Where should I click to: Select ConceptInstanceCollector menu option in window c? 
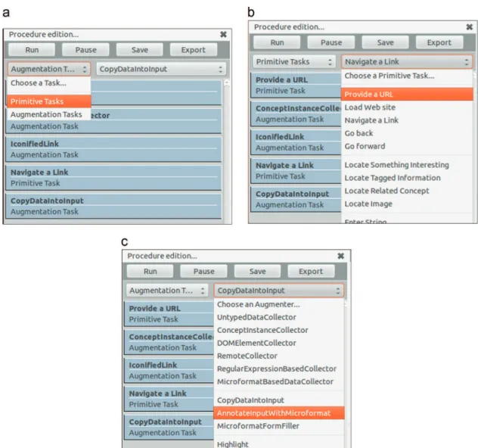click(279, 330)
